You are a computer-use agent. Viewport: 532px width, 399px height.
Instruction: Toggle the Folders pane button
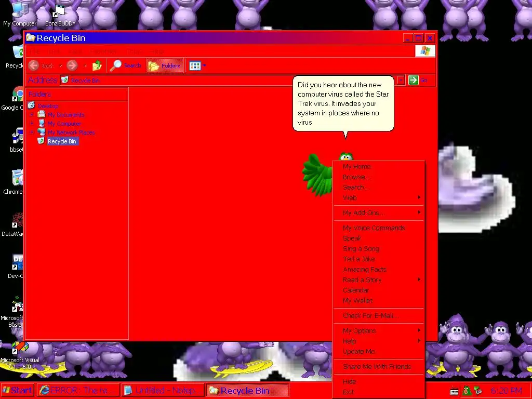(x=165, y=66)
